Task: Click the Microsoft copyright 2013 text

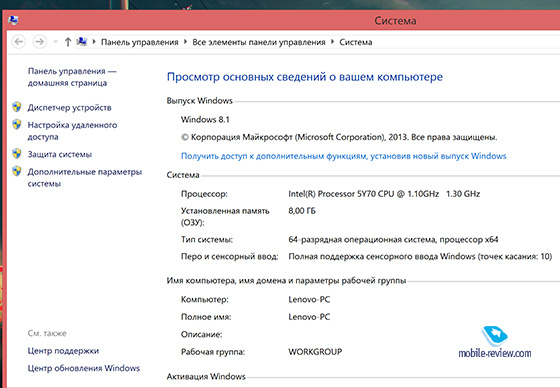Action: pos(339,137)
